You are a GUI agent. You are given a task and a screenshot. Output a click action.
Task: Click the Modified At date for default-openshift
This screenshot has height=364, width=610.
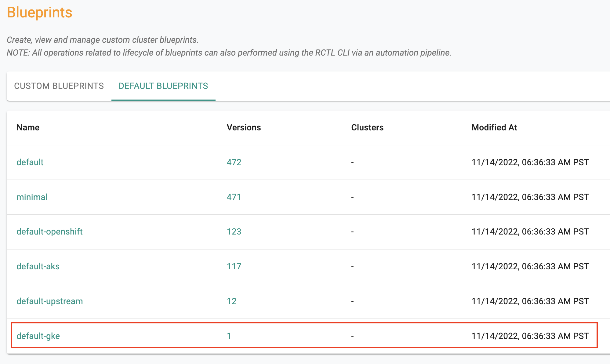tap(530, 231)
